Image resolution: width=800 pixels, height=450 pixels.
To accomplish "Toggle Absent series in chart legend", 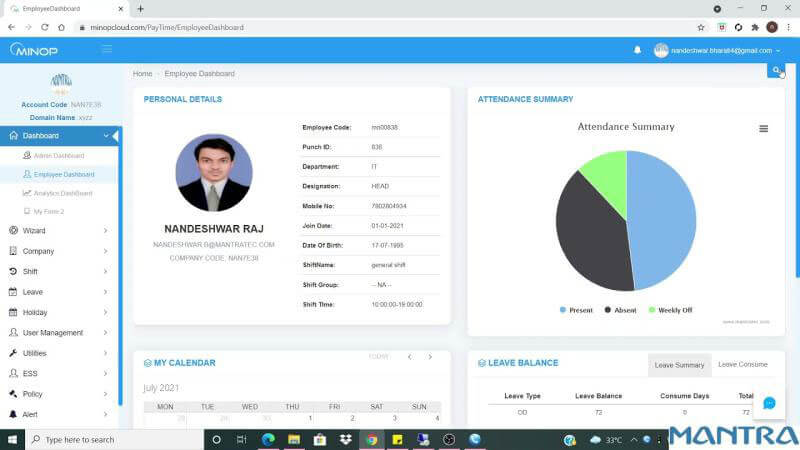I will point(619,310).
